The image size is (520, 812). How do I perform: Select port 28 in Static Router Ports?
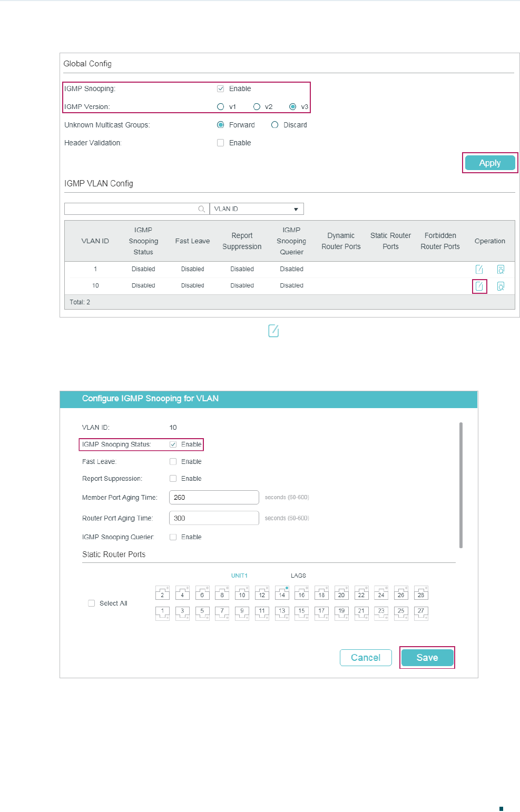pos(421,593)
